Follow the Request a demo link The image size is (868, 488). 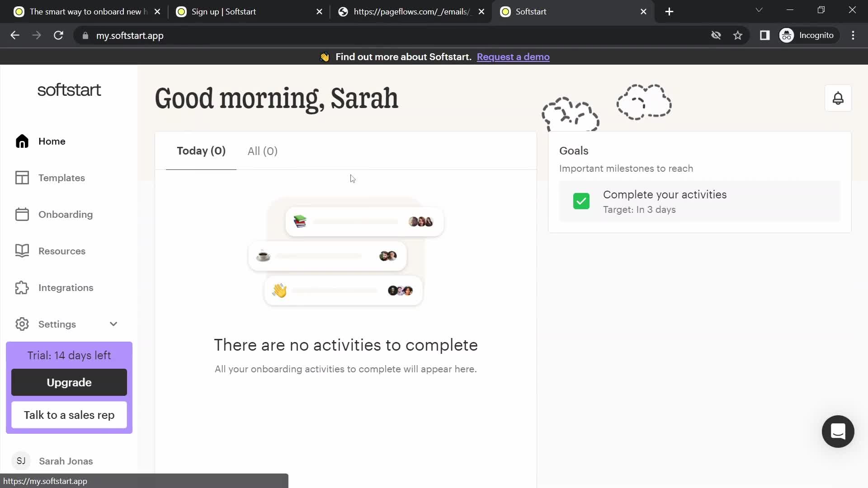coord(513,57)
